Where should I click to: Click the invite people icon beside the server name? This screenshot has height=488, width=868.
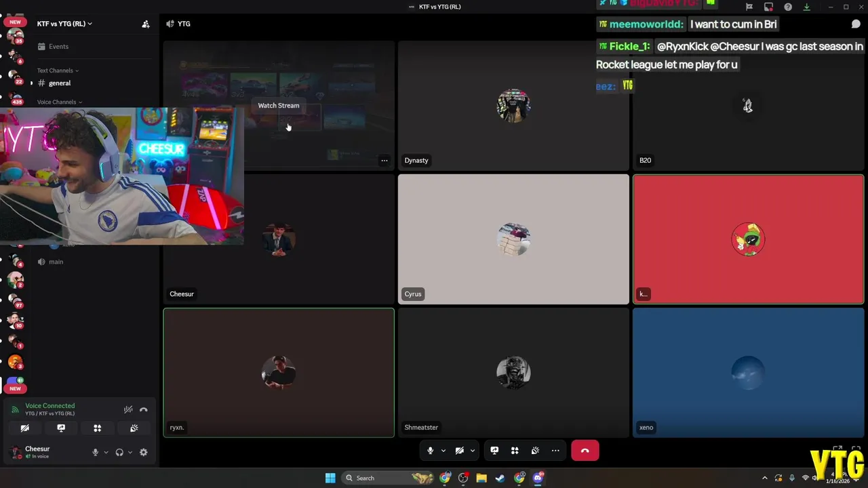click(145, 24)
